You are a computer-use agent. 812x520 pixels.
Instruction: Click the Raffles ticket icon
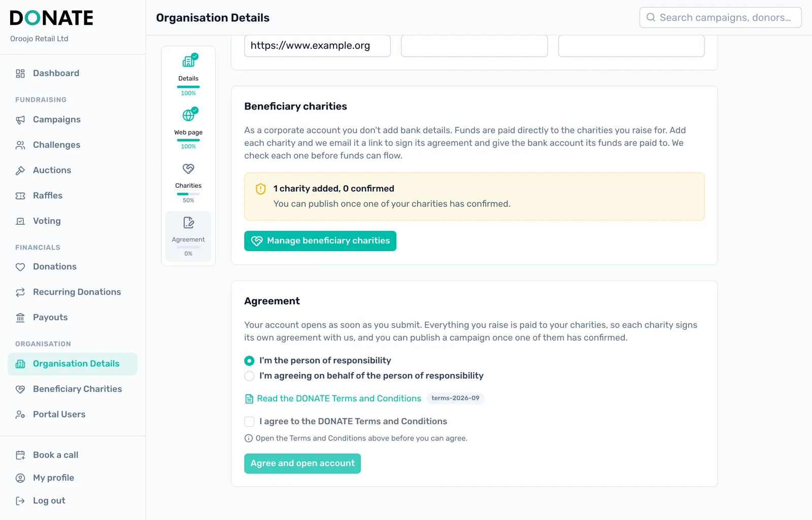(x=20, y=196)
